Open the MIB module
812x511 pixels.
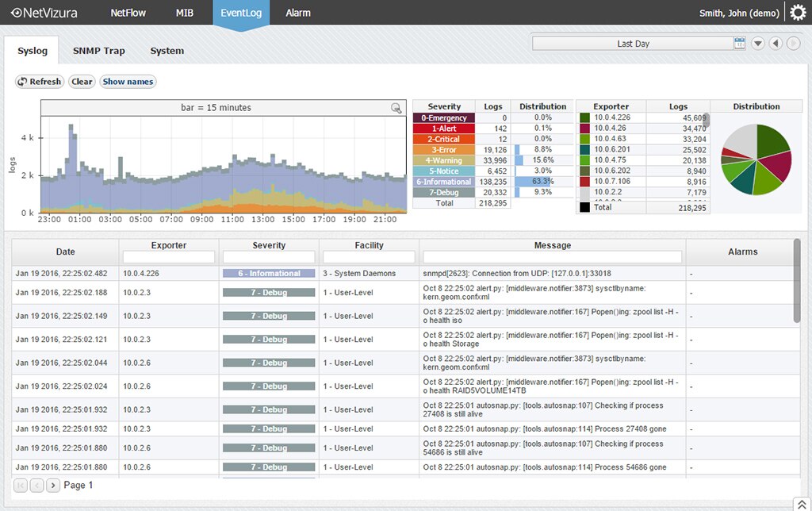pyautogui.click(x=184, y=13)
